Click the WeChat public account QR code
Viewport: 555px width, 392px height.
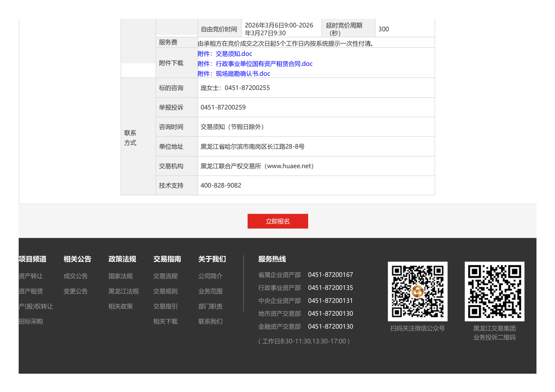pyautogui.click(x=417, y=291)
